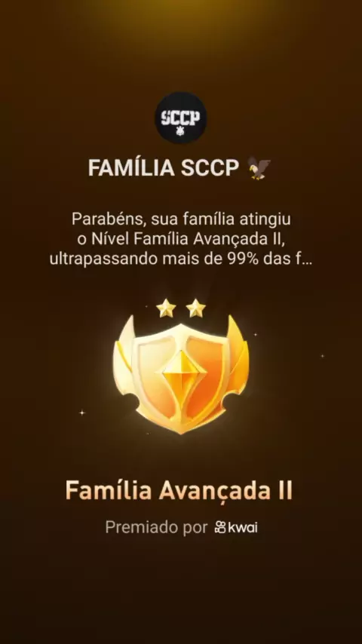Click the sparkle near right screen edge
362x644 pixels.
(323, 356)
